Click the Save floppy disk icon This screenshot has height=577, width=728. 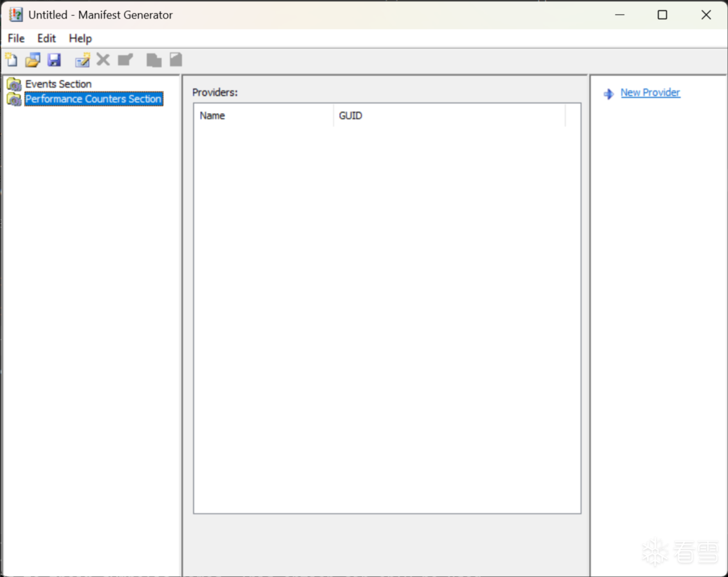click(x=54, y=60)
